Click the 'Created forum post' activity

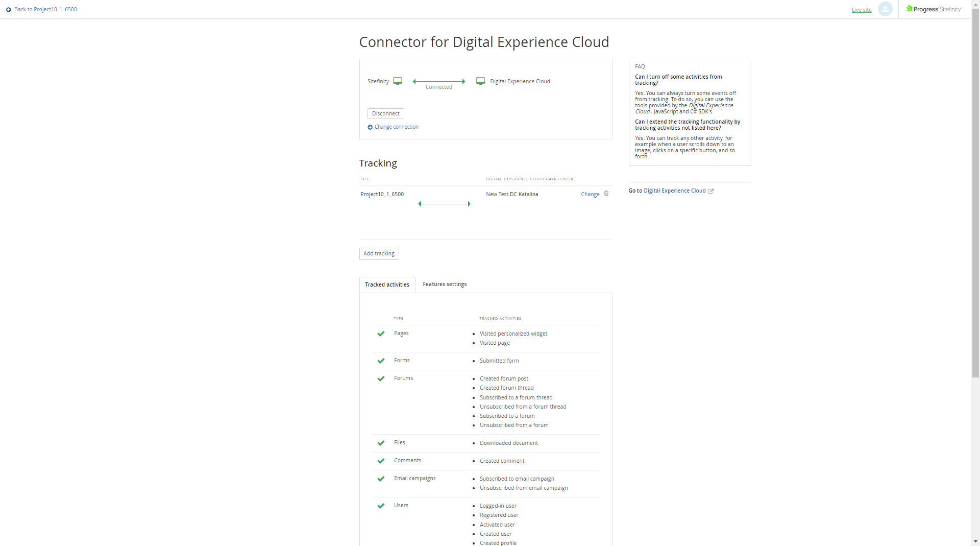tap(504, 378)
